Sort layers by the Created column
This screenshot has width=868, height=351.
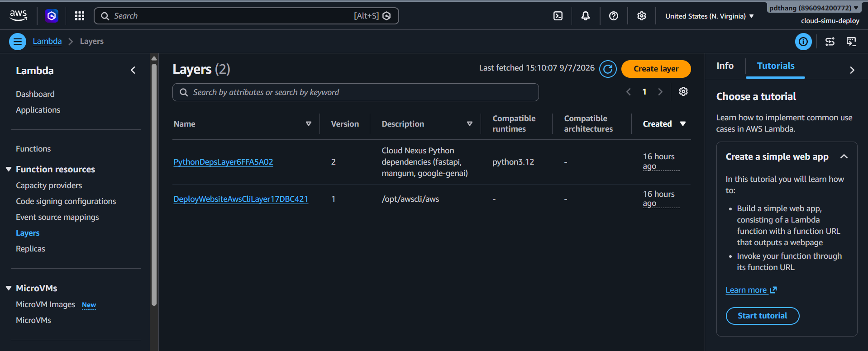click(683, 124)
